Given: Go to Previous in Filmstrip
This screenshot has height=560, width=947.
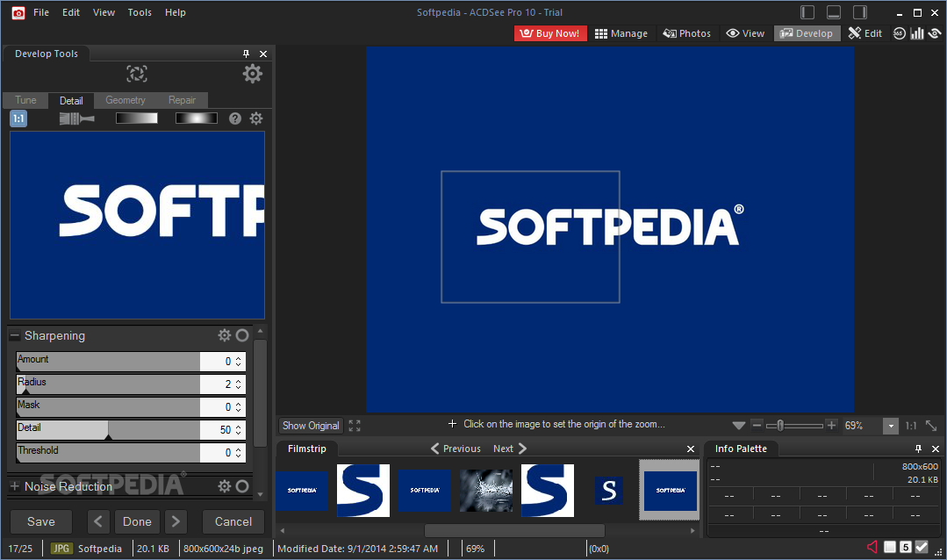Looking at the screenshot, I should pyautogui.click(x=456, y=449).
